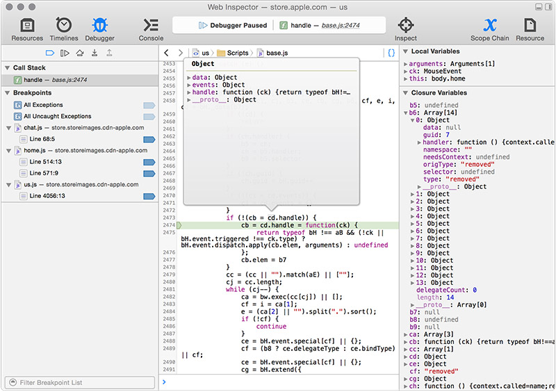Screen dimensions: 556x392
Task: Expand events in the Object popover
Action: [189, 85]
